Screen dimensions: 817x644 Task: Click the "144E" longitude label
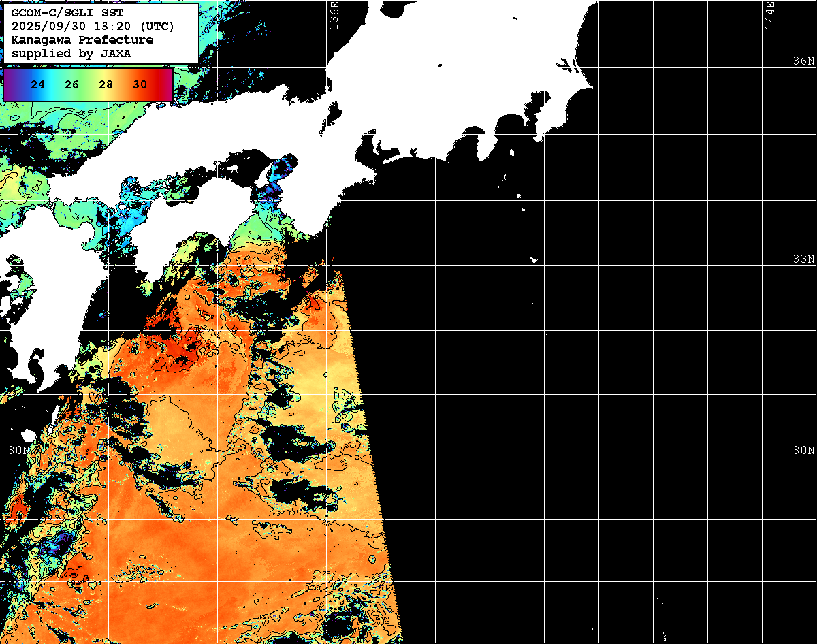[x=770, y=15]
